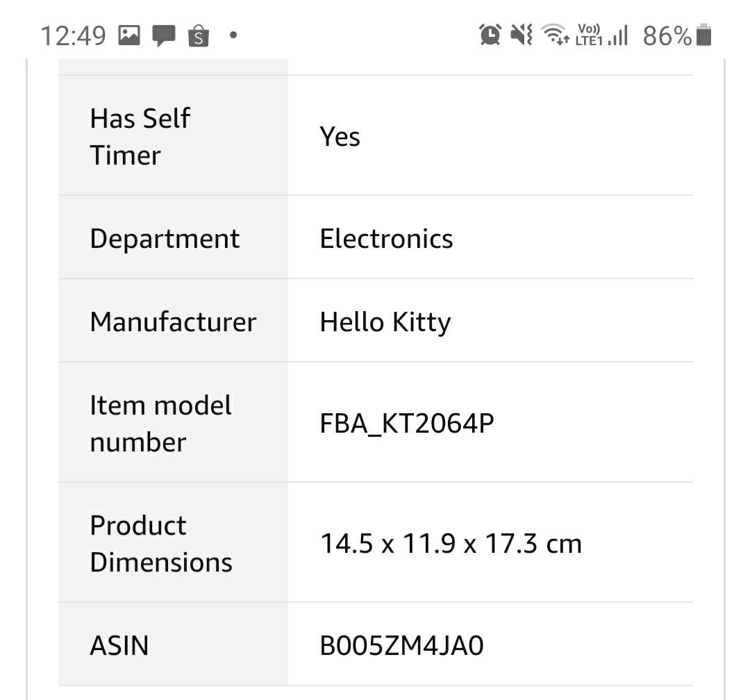Select the ASIN code B005ZM4JA0

(401, 645)
